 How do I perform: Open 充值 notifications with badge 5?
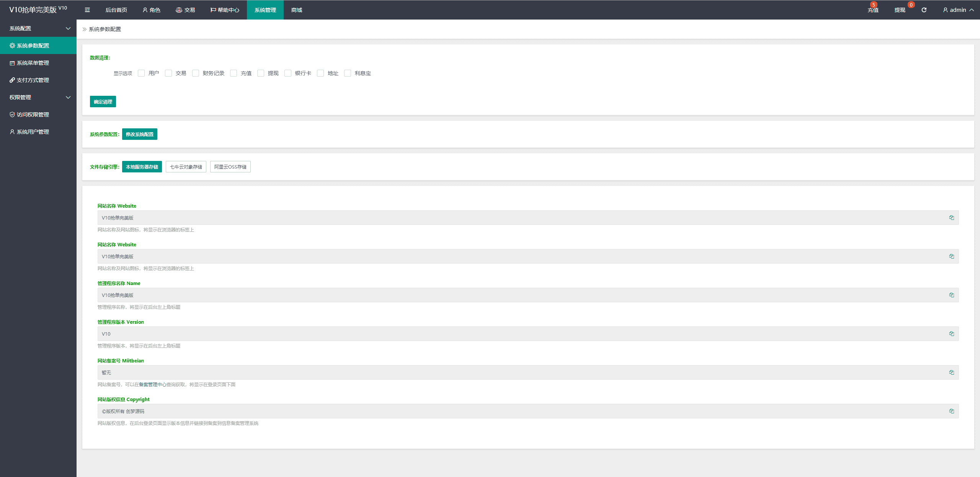873,10
